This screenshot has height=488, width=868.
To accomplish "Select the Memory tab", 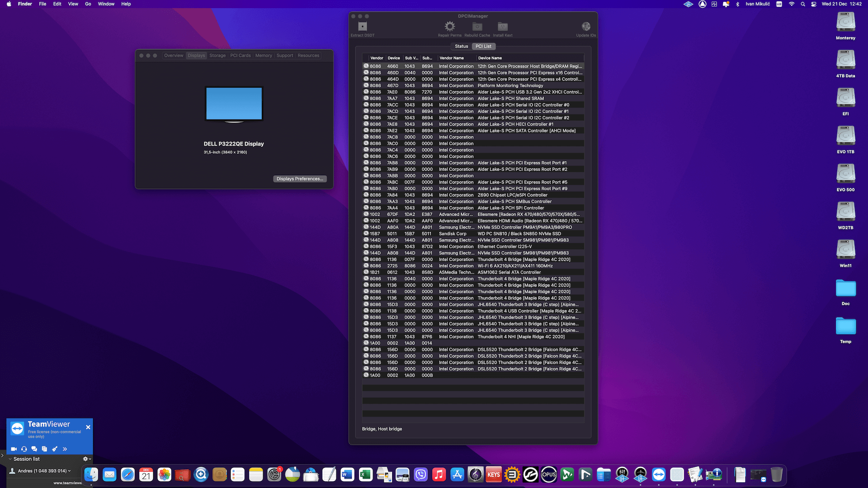I will pos(264,56).
